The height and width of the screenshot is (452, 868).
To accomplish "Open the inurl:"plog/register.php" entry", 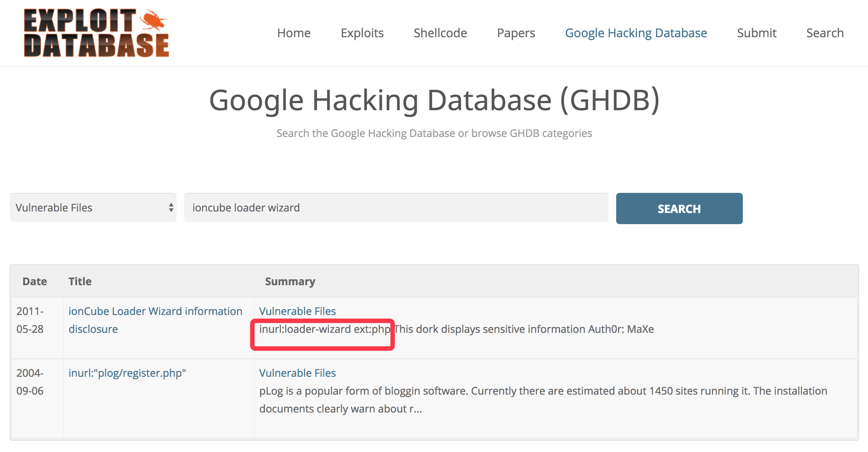I will pyautogui.click(x=127, y=373).
